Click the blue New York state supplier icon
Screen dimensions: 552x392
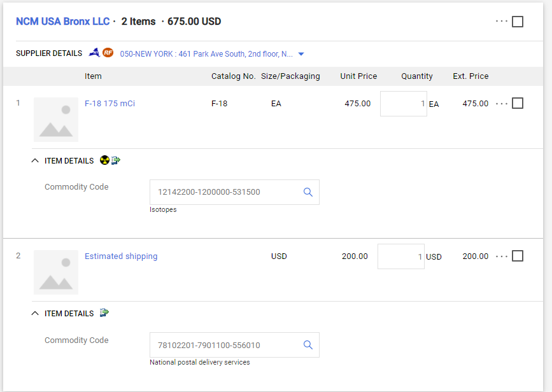[x=94, y=53]
